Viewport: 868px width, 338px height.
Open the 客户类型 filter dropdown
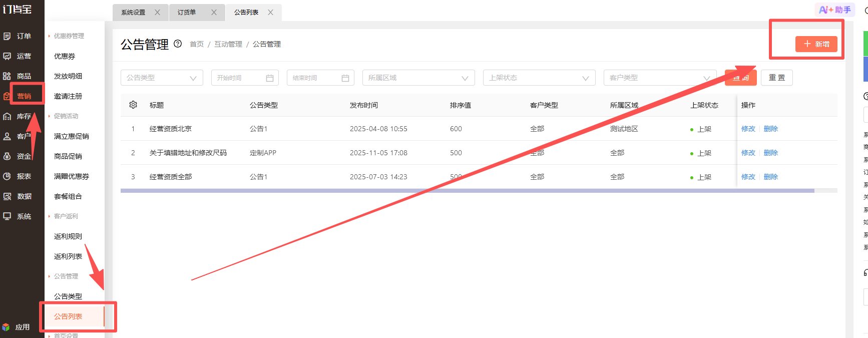click(x=660, y=78)
